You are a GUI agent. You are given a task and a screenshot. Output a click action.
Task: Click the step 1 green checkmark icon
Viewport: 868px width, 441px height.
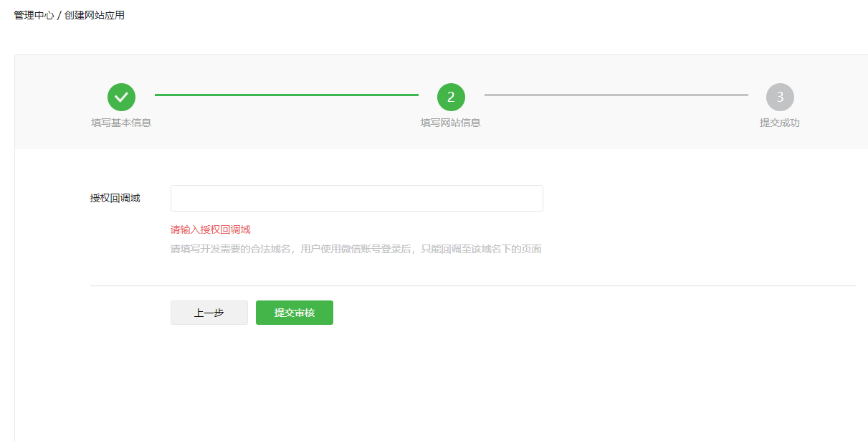click(121, 97)
